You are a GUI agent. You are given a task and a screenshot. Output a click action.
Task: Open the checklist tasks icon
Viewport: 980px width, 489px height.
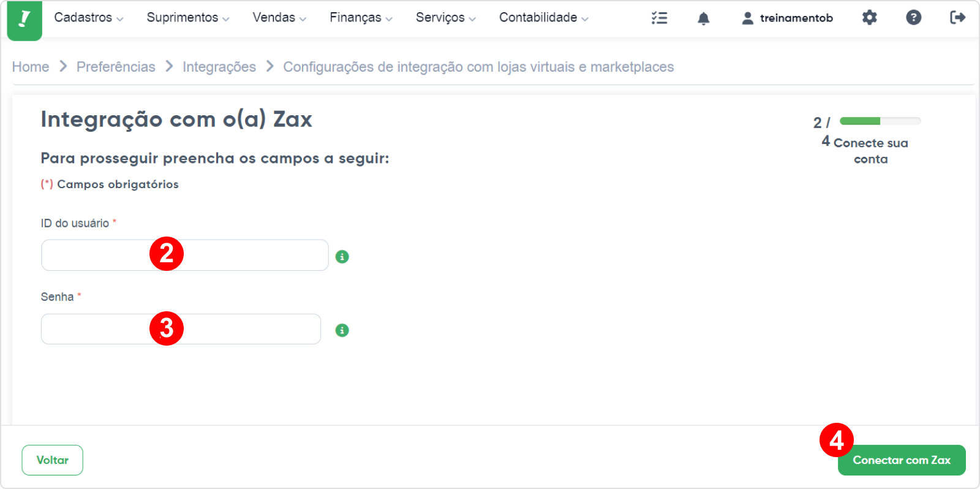659,18
